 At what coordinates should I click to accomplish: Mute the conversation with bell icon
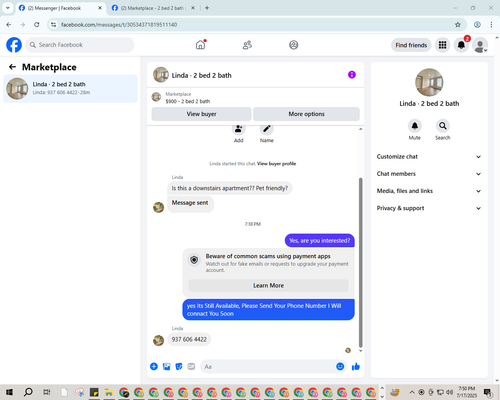click(x=415, y=126)
